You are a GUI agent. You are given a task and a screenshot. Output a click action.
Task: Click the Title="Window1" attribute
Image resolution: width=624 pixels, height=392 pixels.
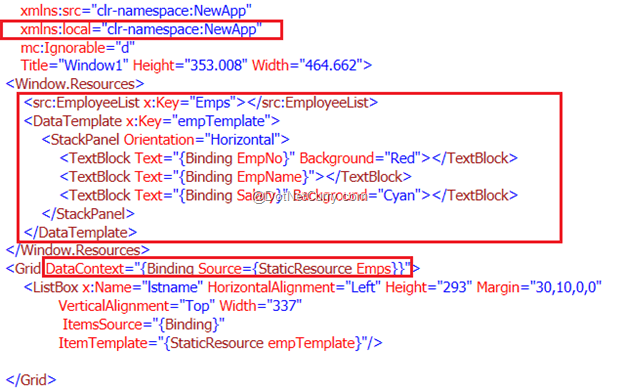(x=75, y=65)
